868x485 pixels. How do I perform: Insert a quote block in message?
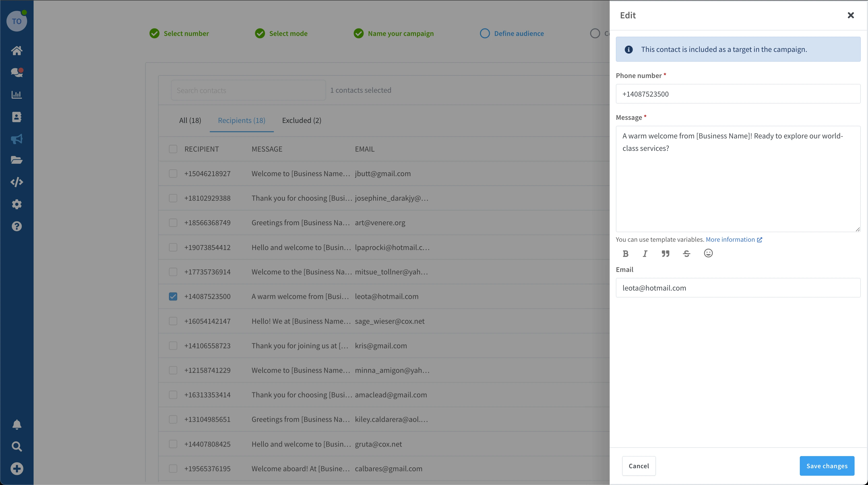point(665,254)
